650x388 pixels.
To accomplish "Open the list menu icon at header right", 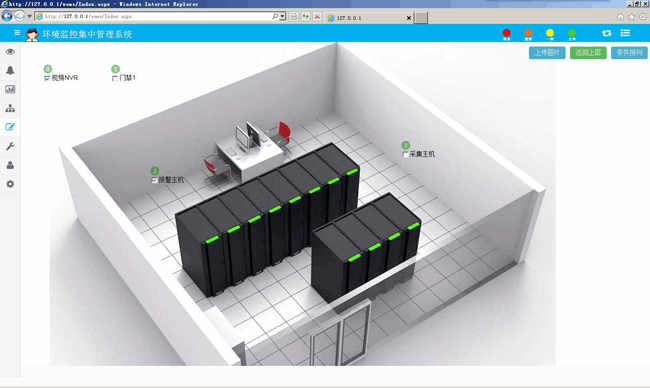I will pos(625,33).
